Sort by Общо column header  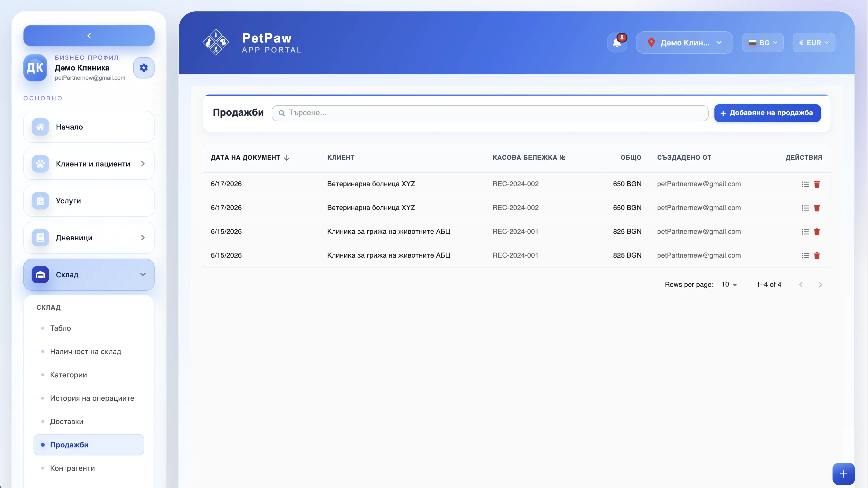631,157
